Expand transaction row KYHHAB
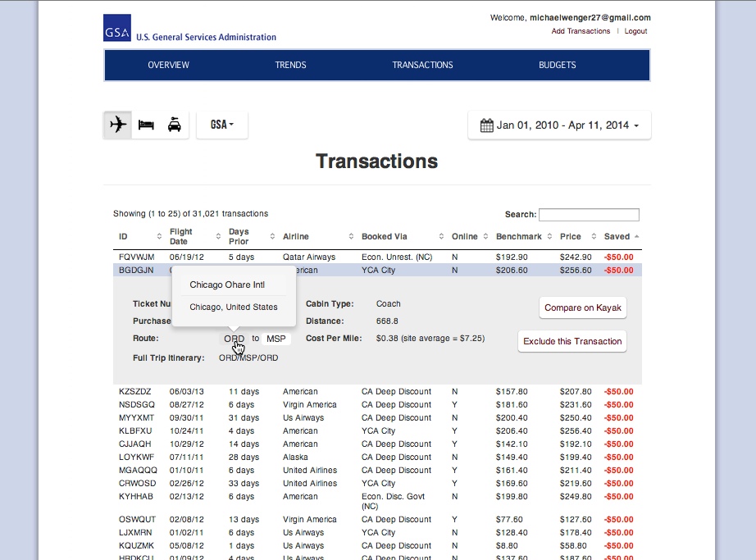This screenshot has width=756, height=560. tap(377, 501)
